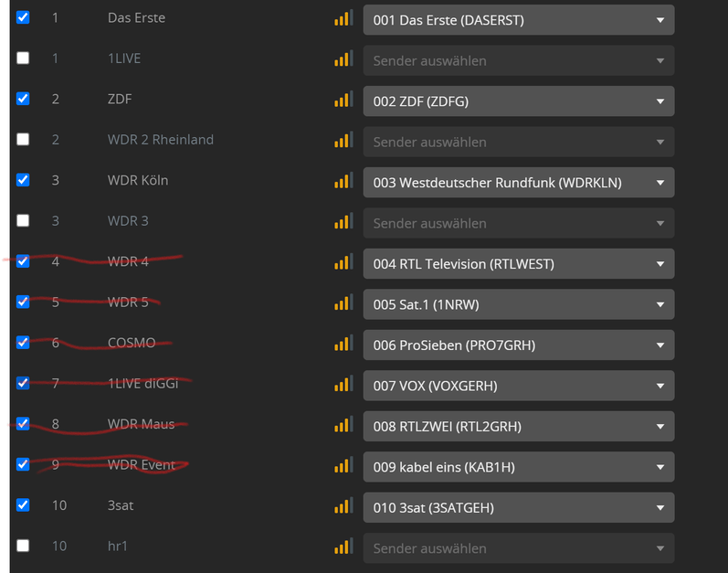Select the hr1 channel name

tap(118, 546)
